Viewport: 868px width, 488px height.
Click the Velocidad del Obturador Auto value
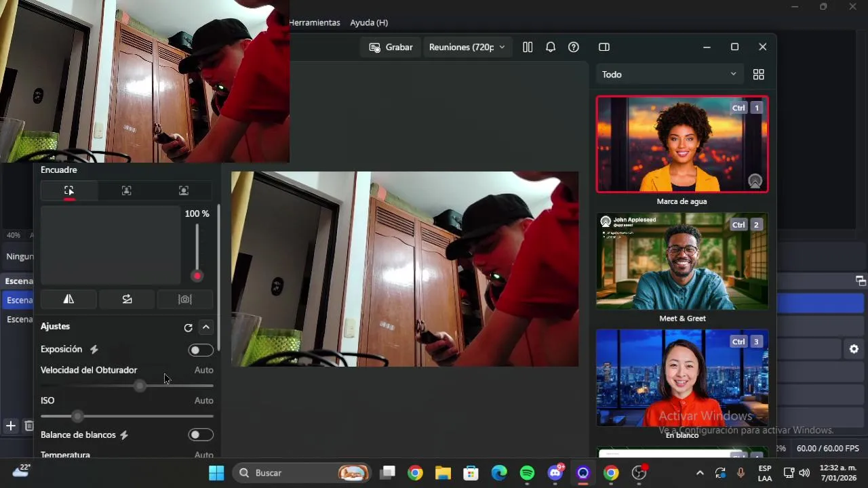pos(203,370)
